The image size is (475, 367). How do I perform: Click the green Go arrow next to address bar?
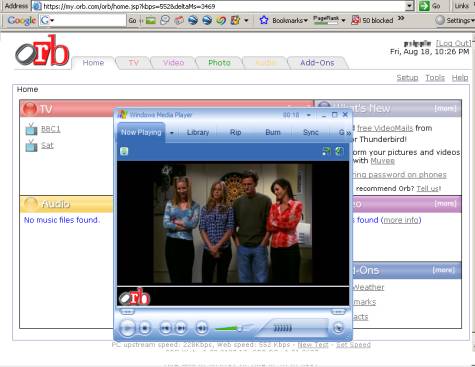click(424, 6)
